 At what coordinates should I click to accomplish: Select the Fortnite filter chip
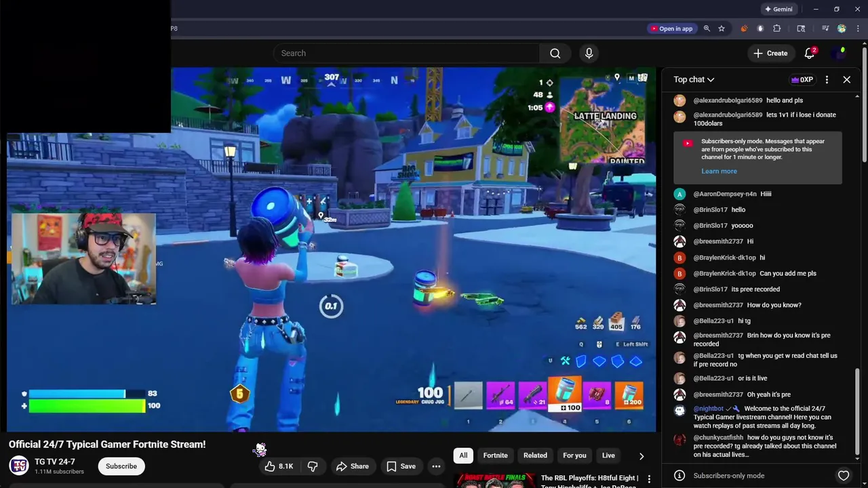pyautogui.click(x=495, y=455)
